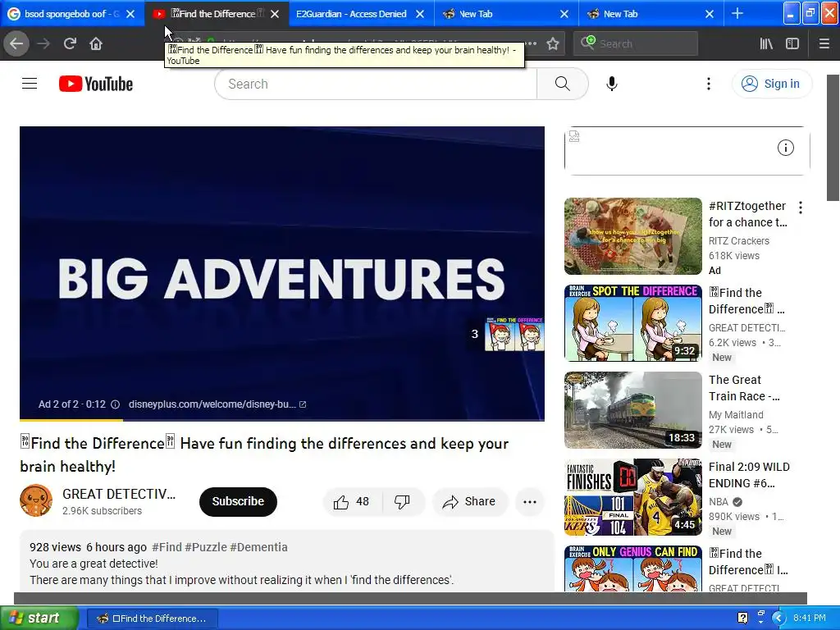The image size is (840, 630).
Task: Open the browser hamburger menu
Action: click(824, 43)
